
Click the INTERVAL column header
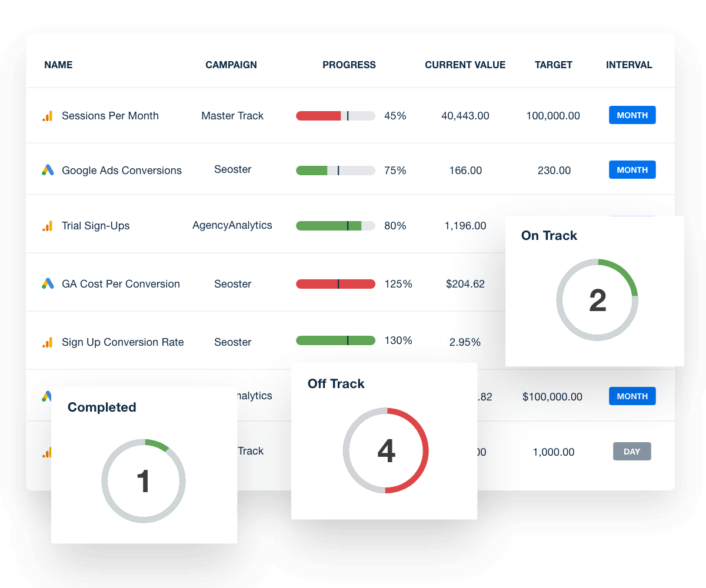coord(629,65)
